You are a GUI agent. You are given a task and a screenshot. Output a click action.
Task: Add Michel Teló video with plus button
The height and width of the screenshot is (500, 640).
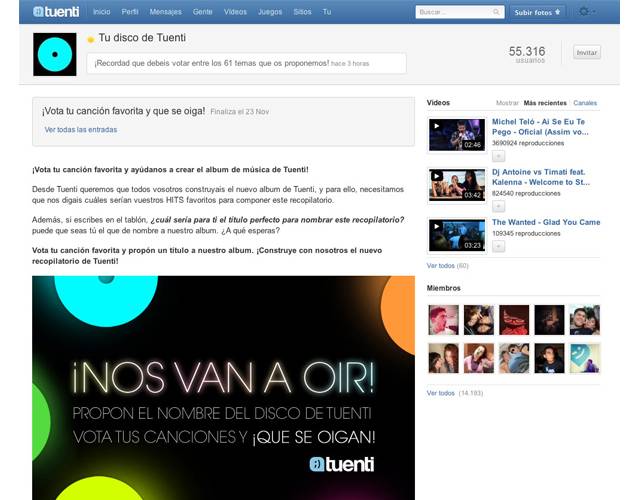click(x=498, y=156)
